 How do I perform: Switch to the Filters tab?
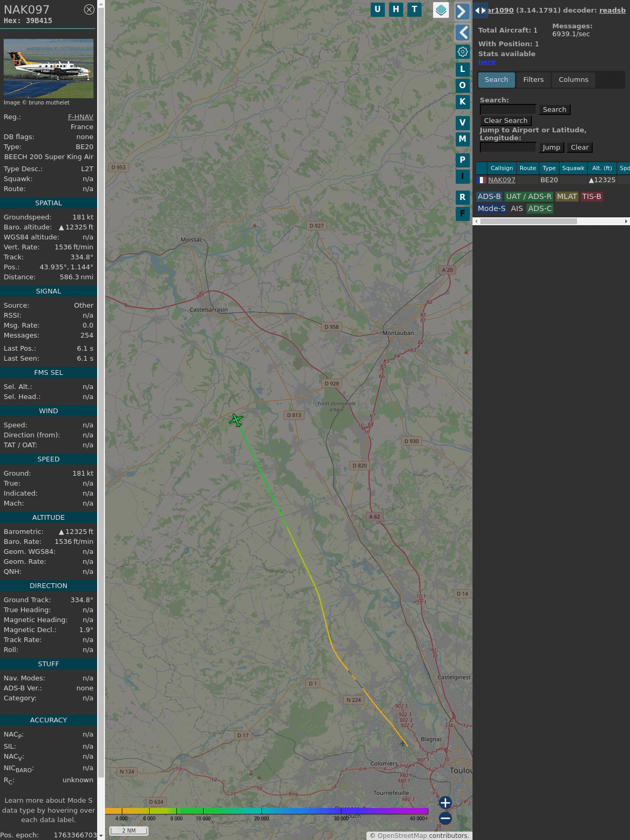(x=533, y=80)
